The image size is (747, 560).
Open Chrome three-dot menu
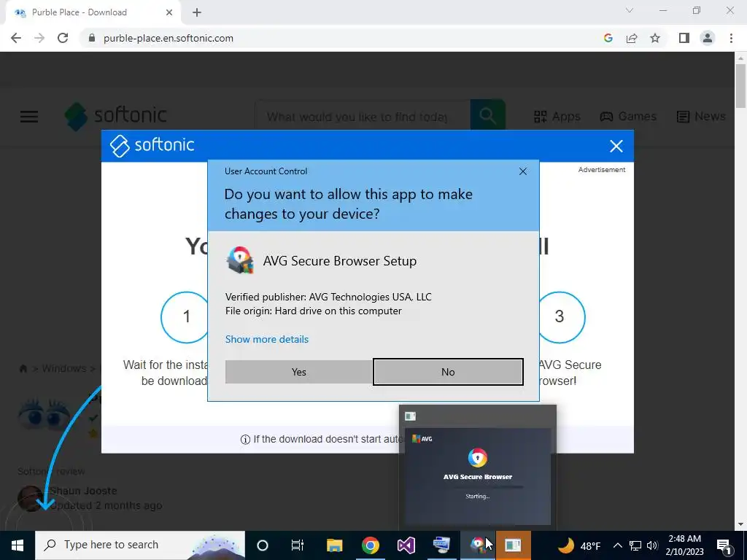coord(731,38)
